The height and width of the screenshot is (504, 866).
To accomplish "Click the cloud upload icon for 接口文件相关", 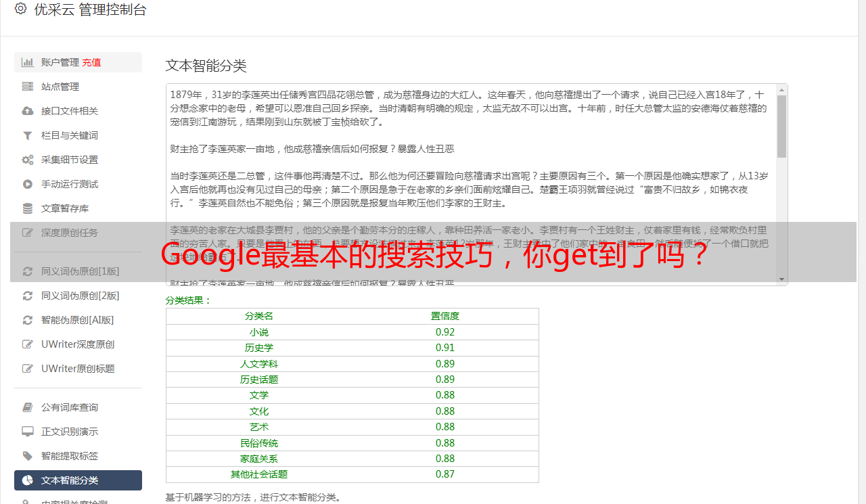I will (x=28, y=111).
